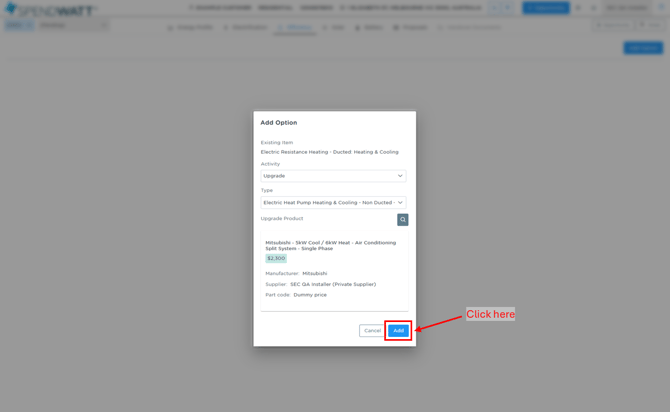Click the Mitsubishi split system product card
670x412 pixels.
click(x=334, y=271)
